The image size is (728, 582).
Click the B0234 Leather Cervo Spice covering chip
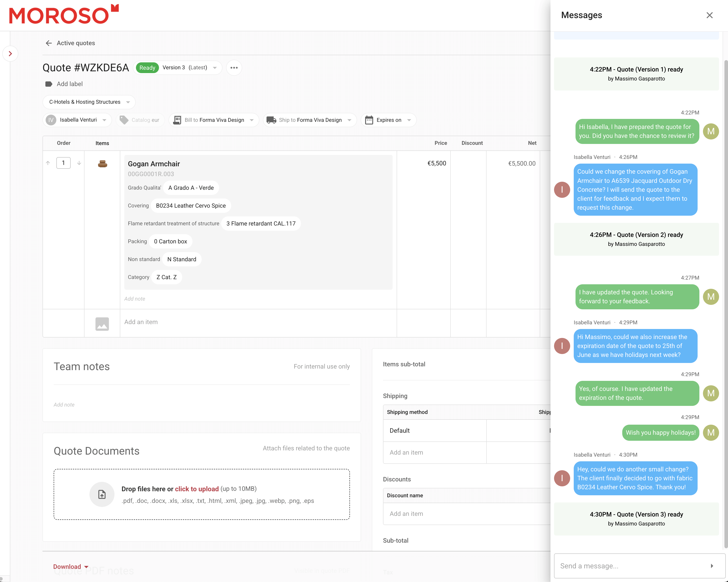pyautogui.click(x=191, y=206)
